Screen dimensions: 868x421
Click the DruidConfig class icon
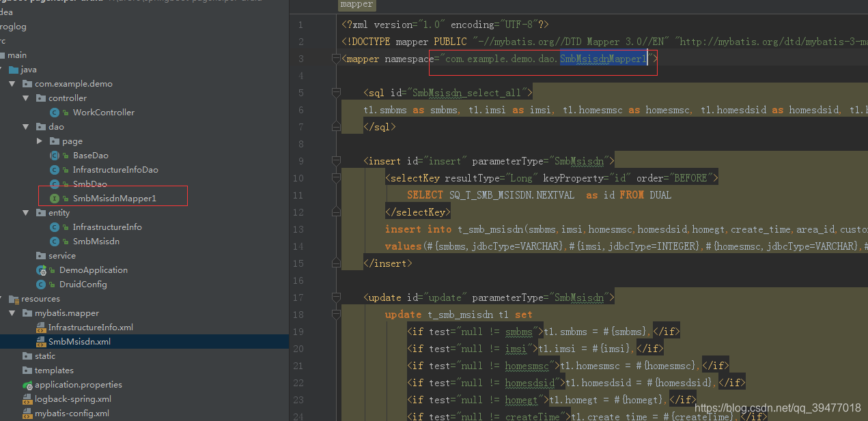click(41, 285)
